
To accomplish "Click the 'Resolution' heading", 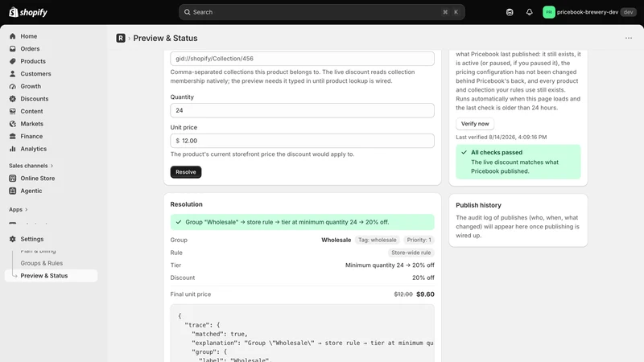I will point(187,204).
